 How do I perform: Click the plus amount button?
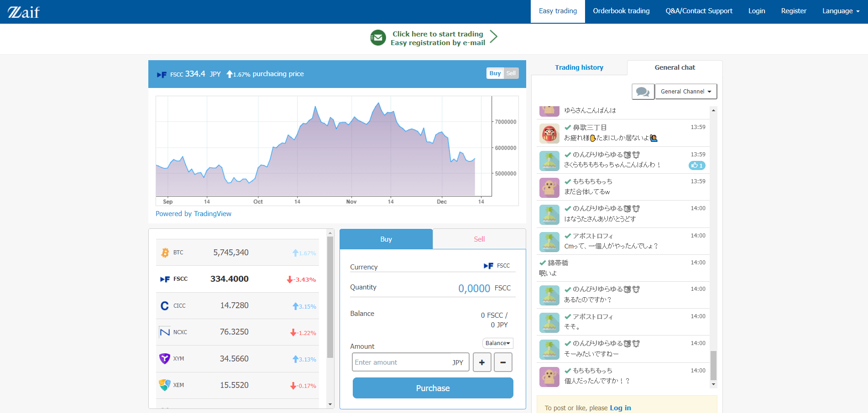(x=482, y=362)
